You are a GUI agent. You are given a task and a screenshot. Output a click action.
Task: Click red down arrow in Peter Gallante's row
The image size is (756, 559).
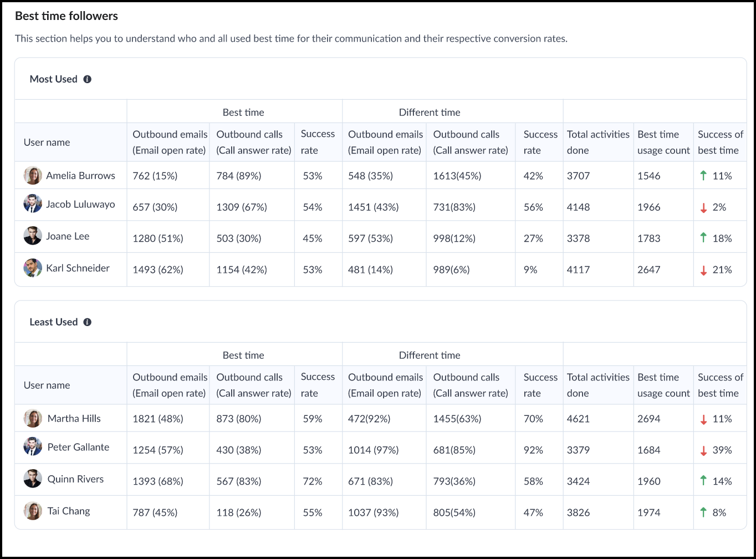pyautogui.click(x=703, y=451)
